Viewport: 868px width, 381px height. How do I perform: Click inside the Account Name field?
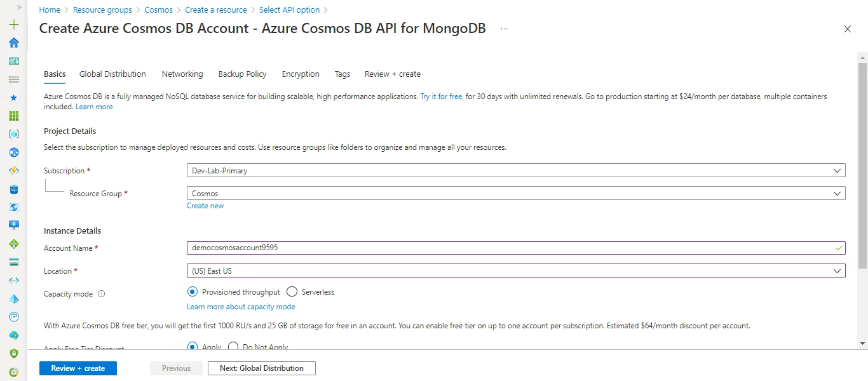coord(515,248)
